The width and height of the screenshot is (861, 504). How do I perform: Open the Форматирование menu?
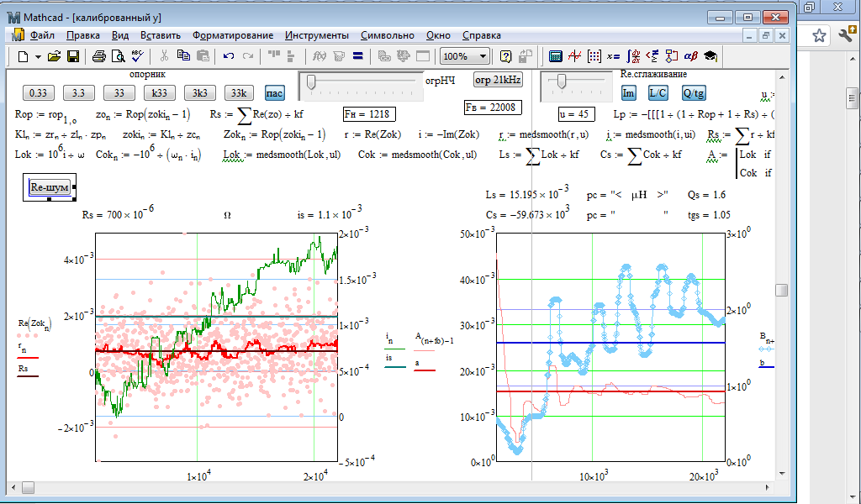pos(232,35)
